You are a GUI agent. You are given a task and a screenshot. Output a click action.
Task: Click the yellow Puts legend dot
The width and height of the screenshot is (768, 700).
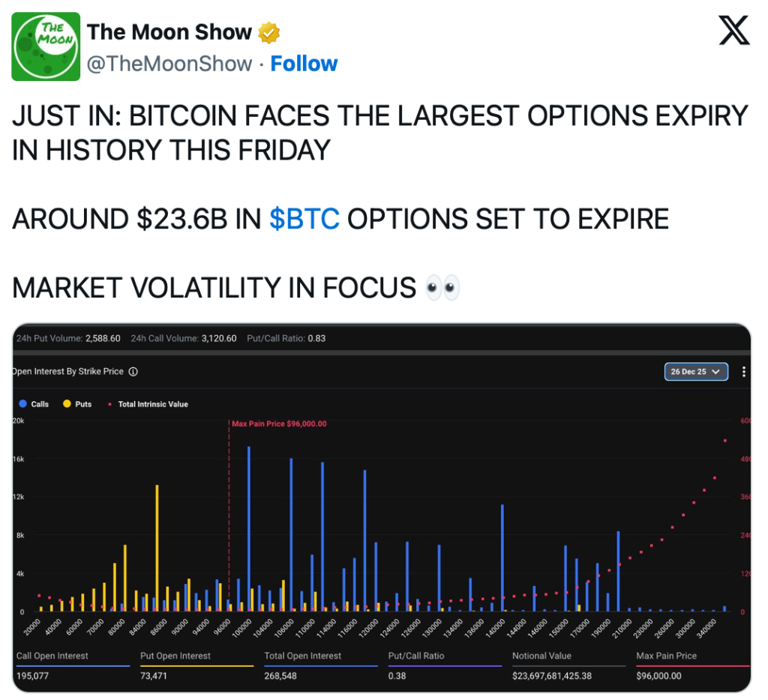point(67,404)
